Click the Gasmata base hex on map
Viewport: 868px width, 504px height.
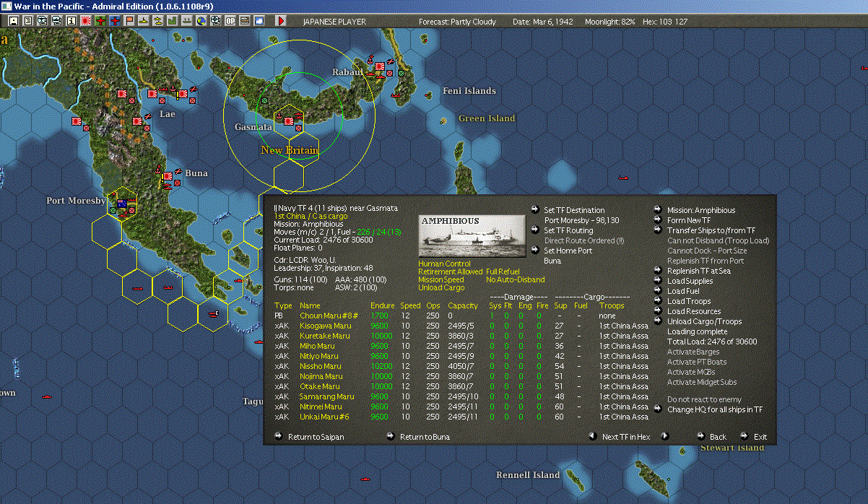[x=288, y=121]
